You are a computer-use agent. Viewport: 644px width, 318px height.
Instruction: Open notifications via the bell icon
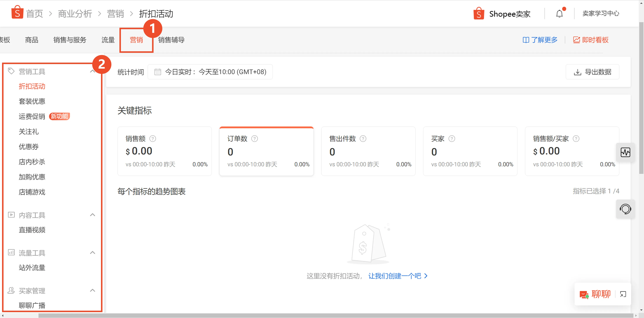coord(559,13)
